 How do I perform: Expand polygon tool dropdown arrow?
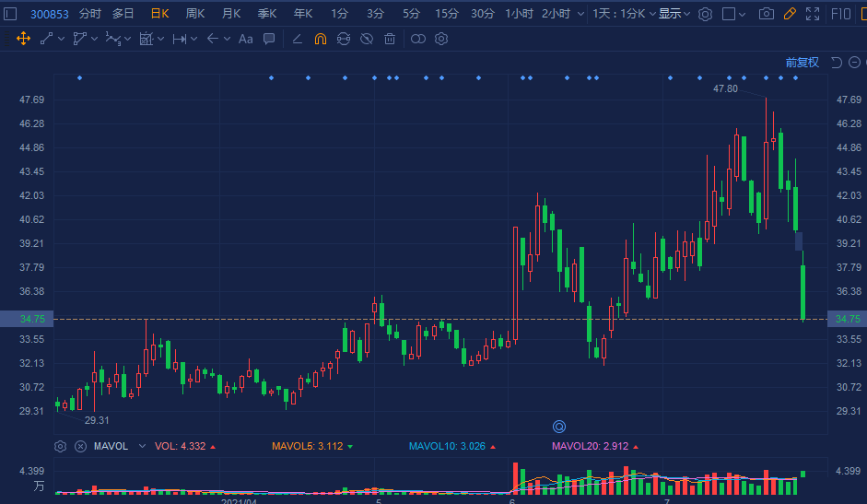point(95,39)
